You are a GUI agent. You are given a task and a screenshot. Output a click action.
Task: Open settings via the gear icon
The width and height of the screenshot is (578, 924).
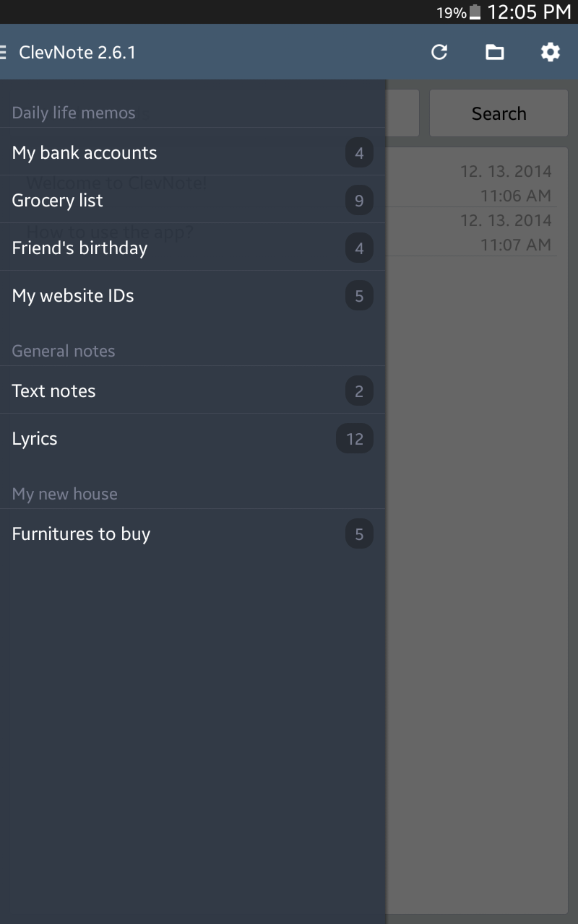(x=551, y=52)
